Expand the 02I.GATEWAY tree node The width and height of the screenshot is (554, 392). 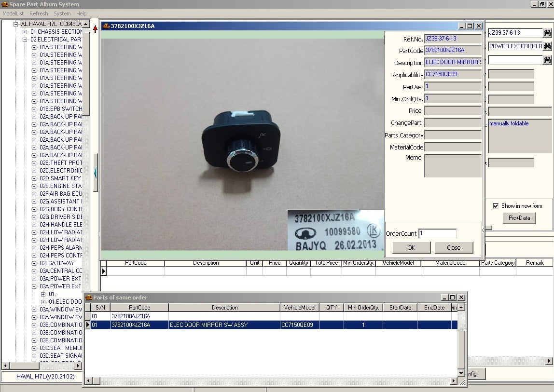pyautogui.click(x=34, y=263)
